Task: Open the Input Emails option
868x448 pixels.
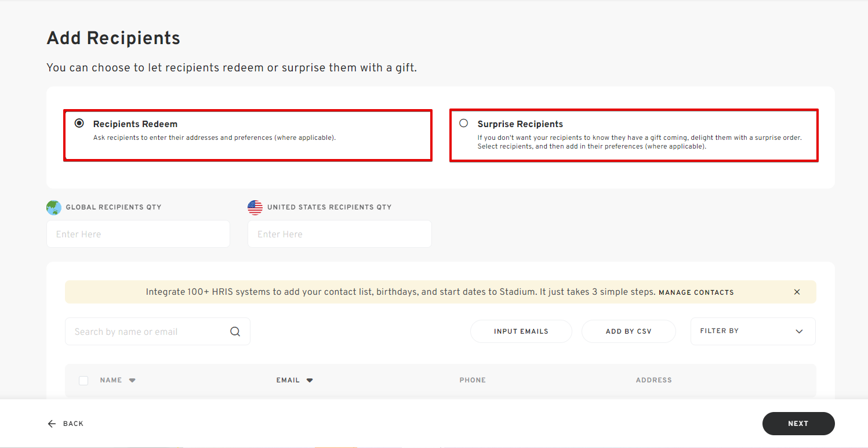Action: [521, 331]
